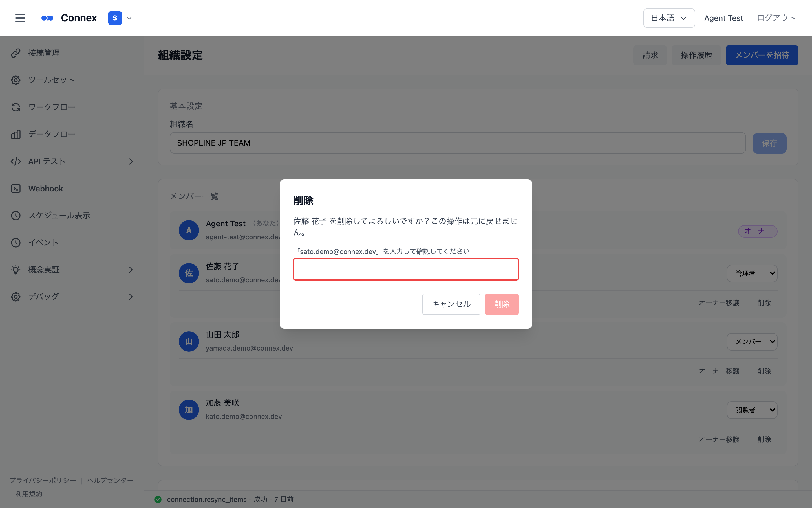Click the 組織名 text field

click(458, 143)
